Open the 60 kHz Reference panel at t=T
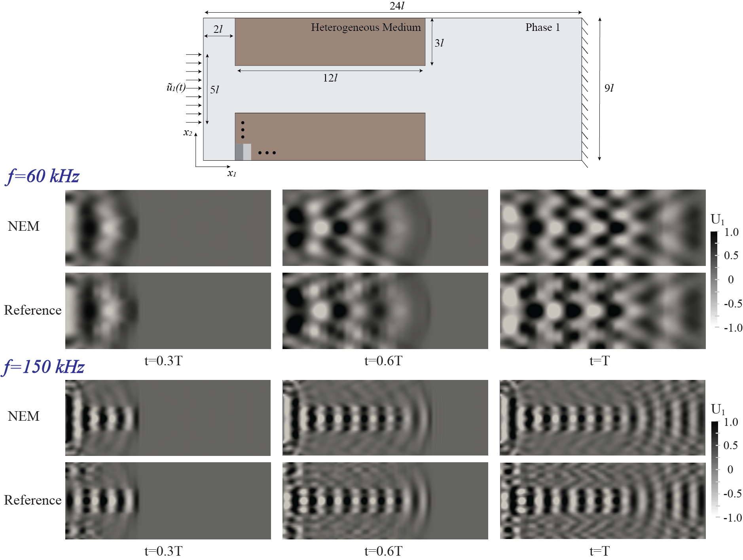743x560 pixels. point(602,311)
